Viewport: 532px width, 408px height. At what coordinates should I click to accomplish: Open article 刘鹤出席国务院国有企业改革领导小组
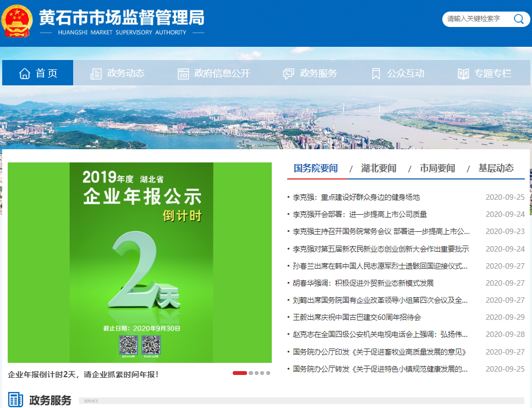[x=380, y=300]
